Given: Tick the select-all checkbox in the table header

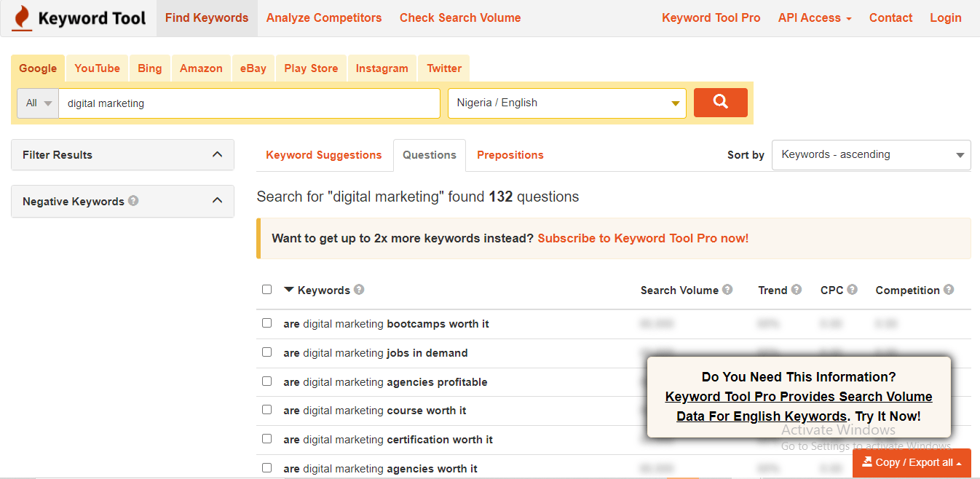Looking at the screenshot, I should click(x=266, y=289).
